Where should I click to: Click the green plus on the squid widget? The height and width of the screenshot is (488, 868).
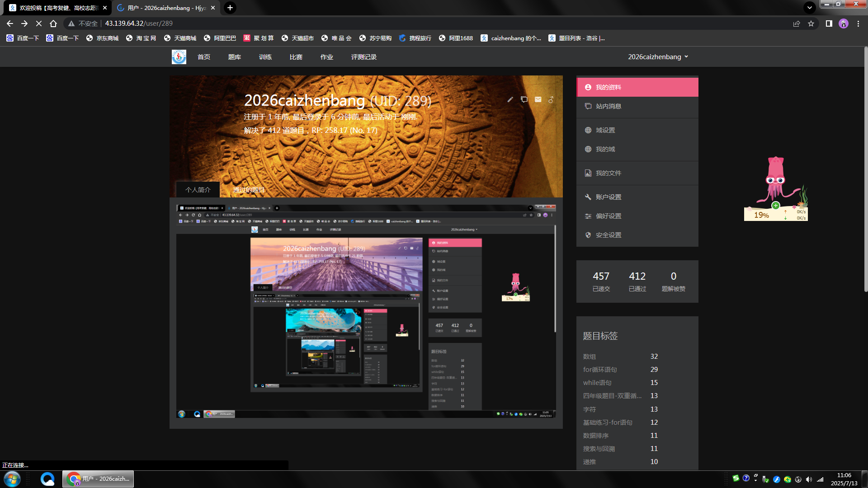pos(776,206)
